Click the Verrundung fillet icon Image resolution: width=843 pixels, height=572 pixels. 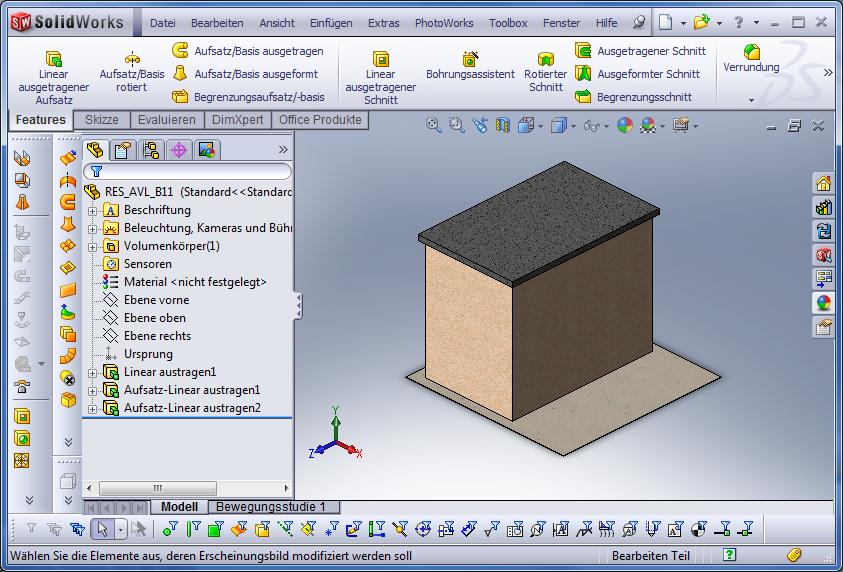(752, 51)
